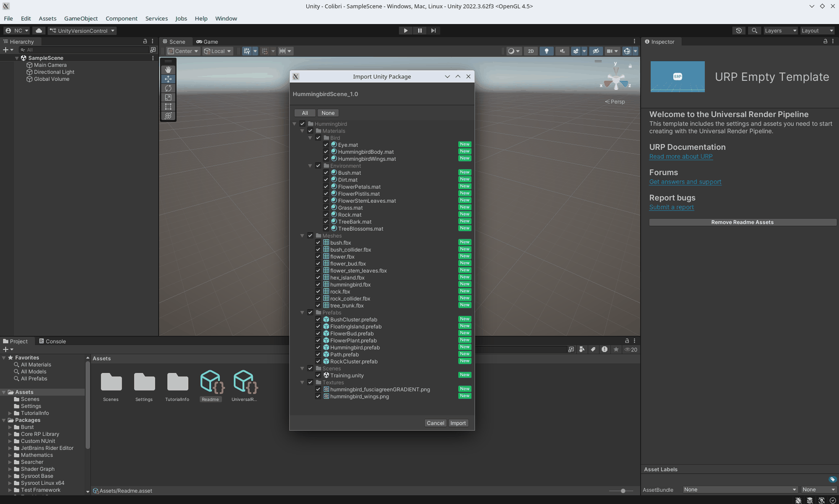Select the Scale tool
839x504 pixels.
(168, 97)
